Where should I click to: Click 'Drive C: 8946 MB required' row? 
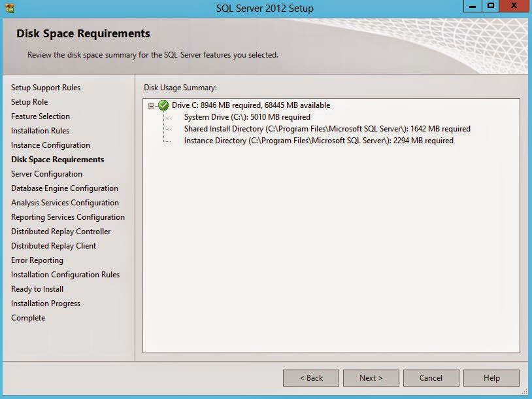[x=251, y=105]
